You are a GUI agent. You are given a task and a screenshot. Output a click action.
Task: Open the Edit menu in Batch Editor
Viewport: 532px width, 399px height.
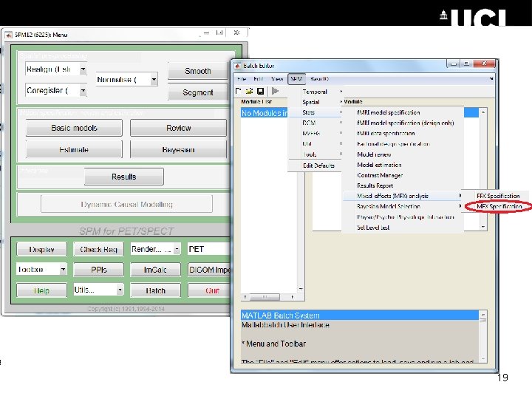[x=259, y=79]
